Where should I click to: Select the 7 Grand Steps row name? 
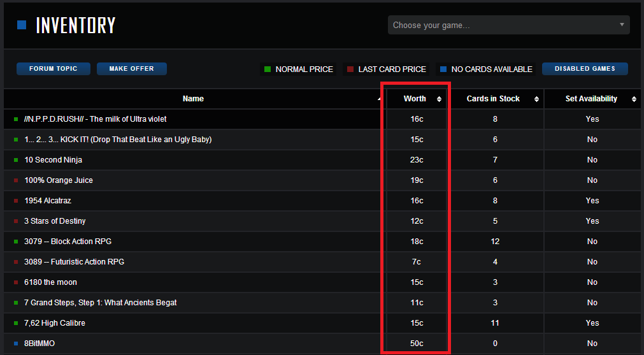tap(100, 303)
